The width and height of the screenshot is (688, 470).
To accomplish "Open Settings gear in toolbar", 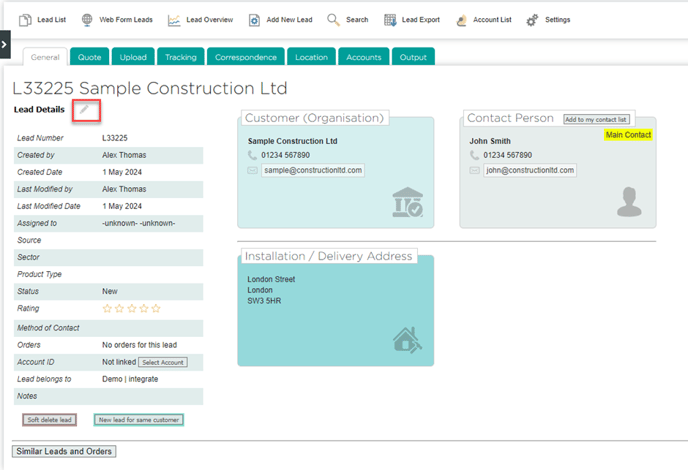I will [532, 20].
